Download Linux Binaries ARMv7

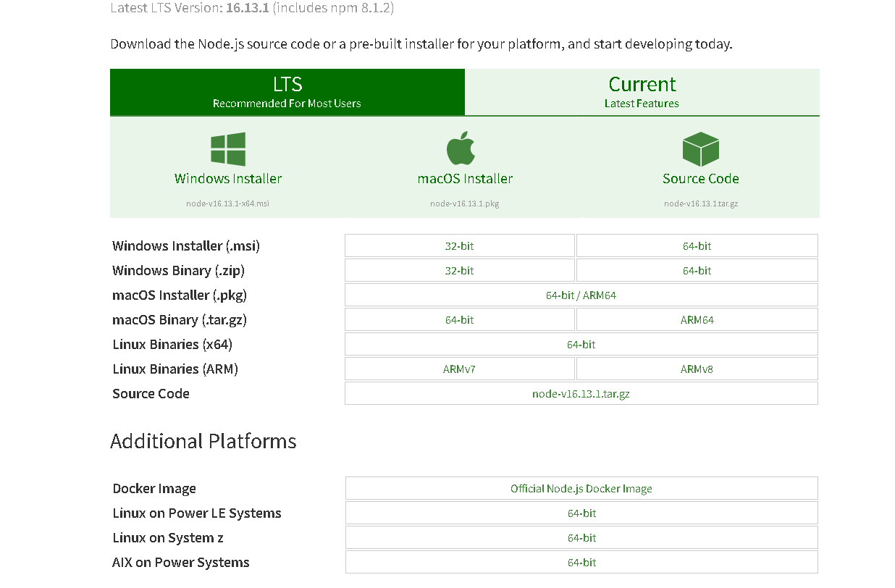pyautogui.click(x=460, y=369)
